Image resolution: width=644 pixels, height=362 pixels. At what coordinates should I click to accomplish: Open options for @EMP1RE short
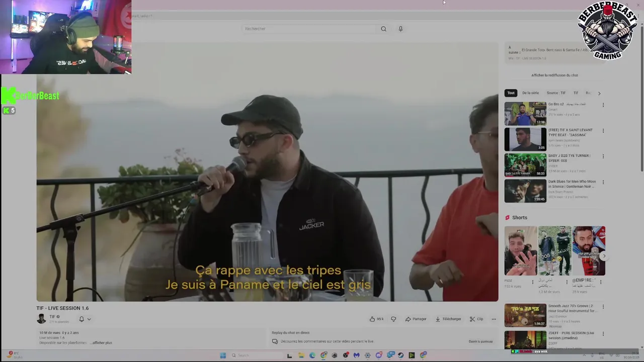(x=600, y=282)
